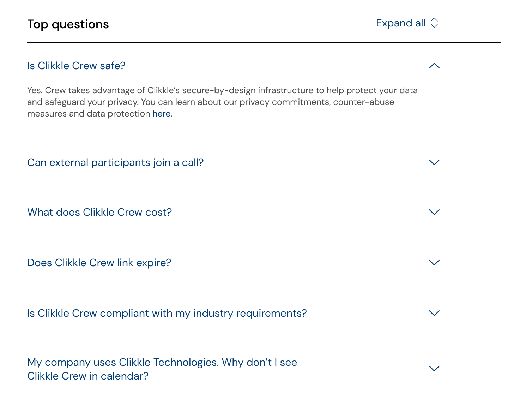Click the 'Top questions' heading

(68, 24)
